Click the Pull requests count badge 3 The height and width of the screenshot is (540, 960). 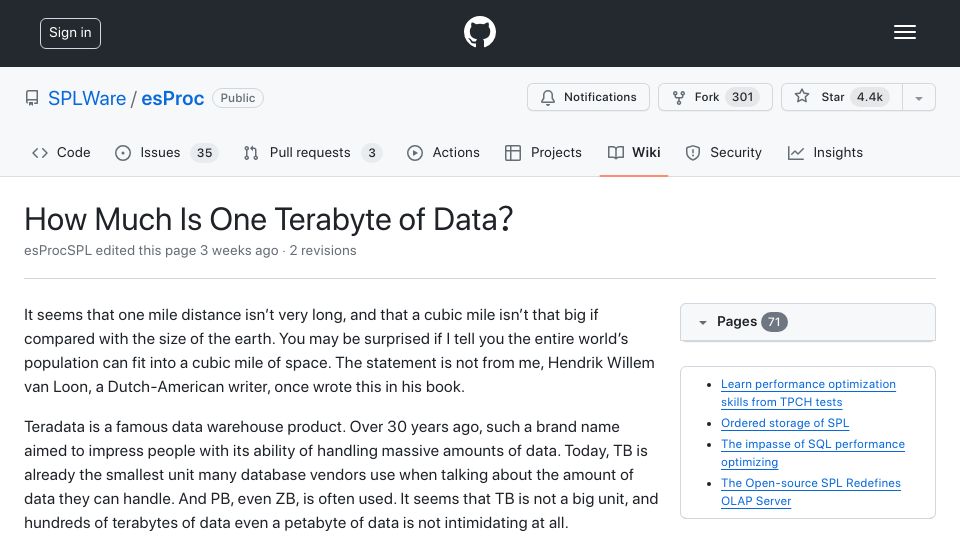[x=372, y=153]
